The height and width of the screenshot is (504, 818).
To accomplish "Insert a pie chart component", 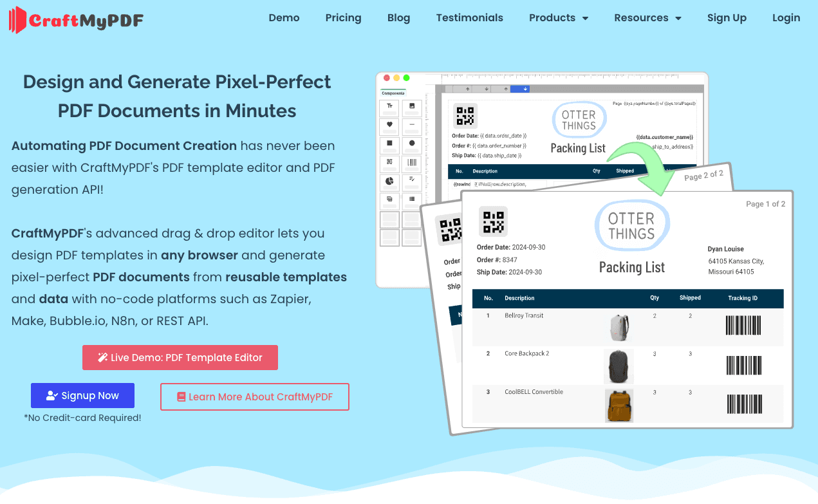I will [x=389, y=180].
